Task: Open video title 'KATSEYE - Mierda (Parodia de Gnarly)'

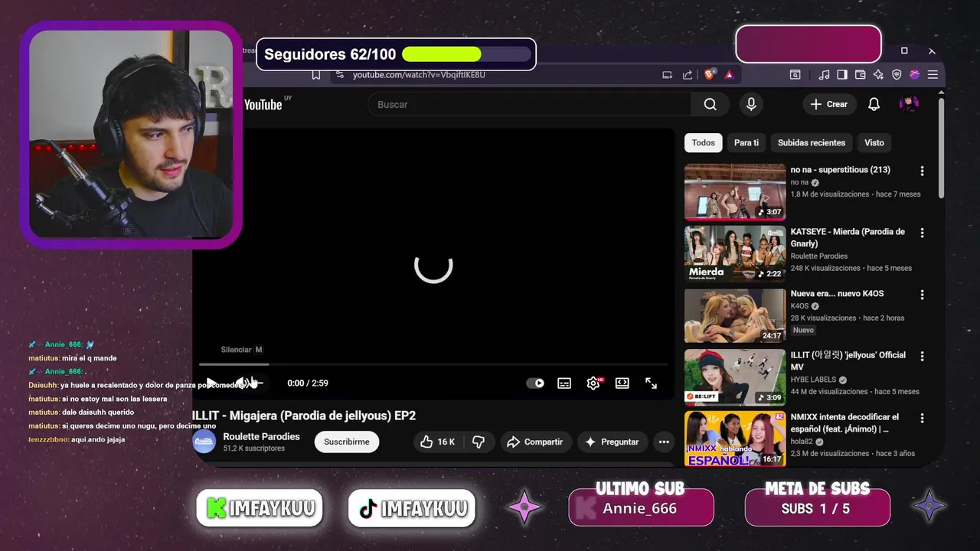Action: pyautogui.click(x=848, y=237)
